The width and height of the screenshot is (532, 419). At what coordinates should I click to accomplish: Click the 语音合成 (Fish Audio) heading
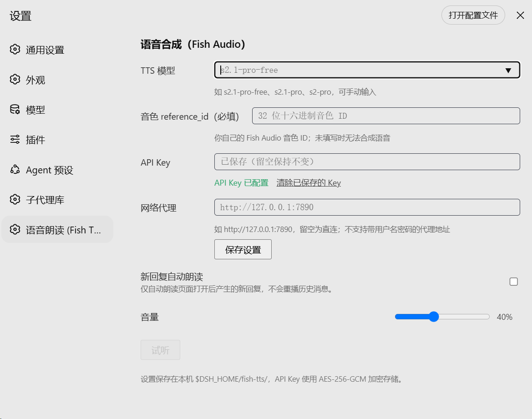coord(193,44)
